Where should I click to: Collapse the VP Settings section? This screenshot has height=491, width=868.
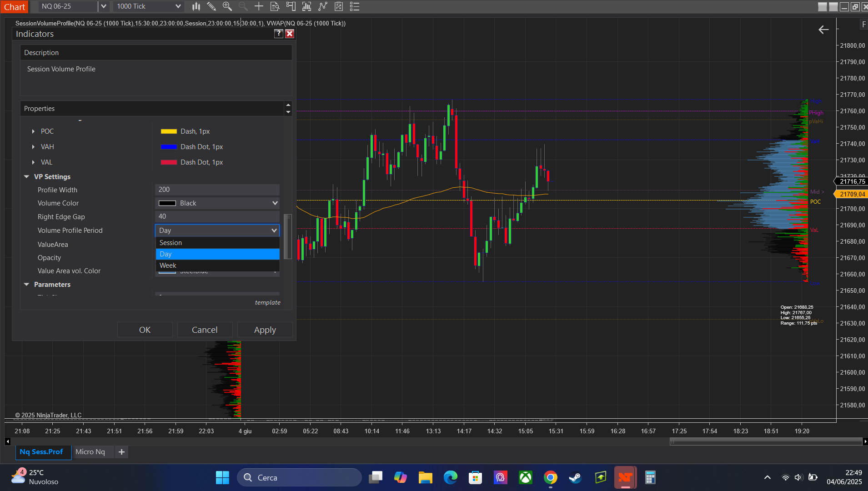[26, 176]
